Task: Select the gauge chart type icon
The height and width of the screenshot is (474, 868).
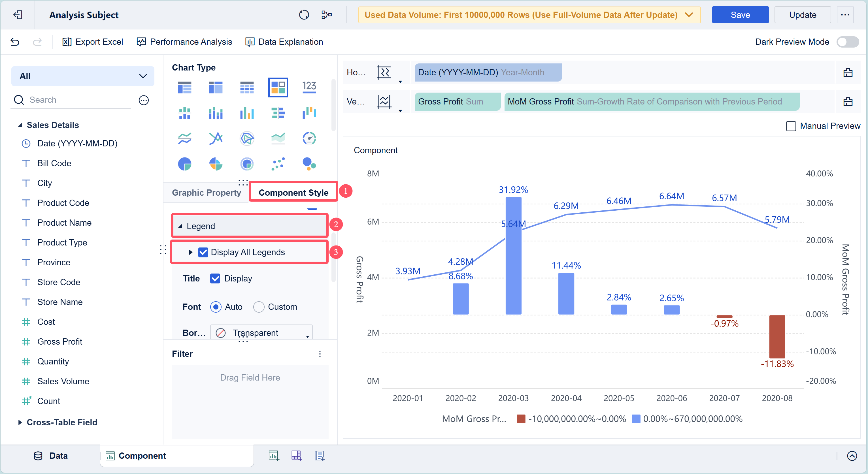Action: coord(309,138)
